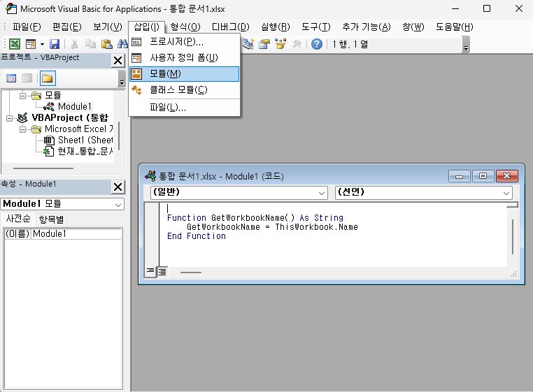Select Module1 in the project tree
The image size is (533, 392).
74,107
